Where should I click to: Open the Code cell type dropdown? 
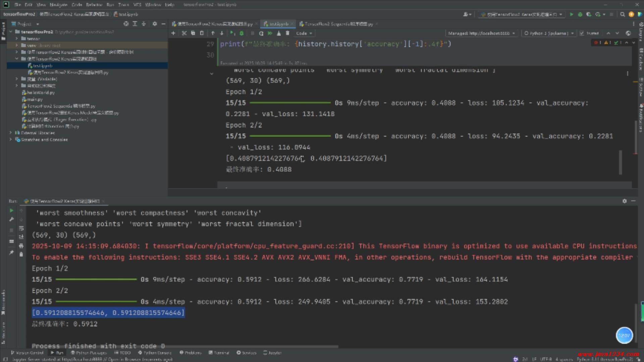click(304, 33)
